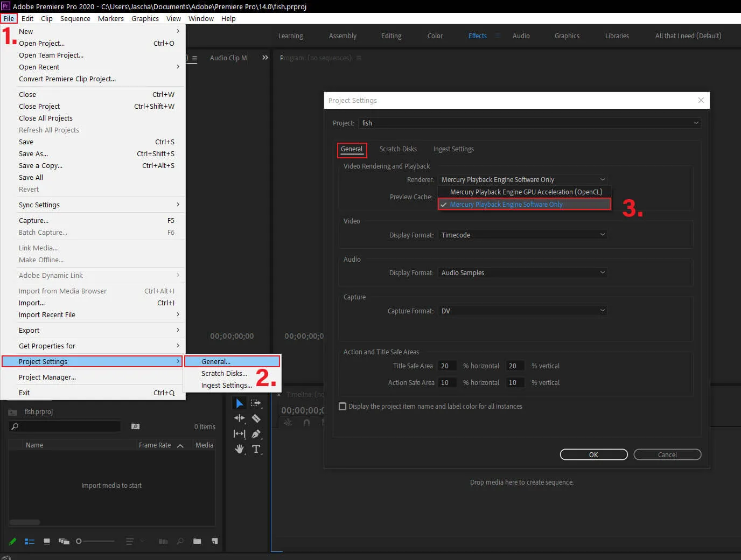This screenshot has width=741, height=560.
Task: Show hidden panel tabs with double chevron
Action: coord(265,58)
